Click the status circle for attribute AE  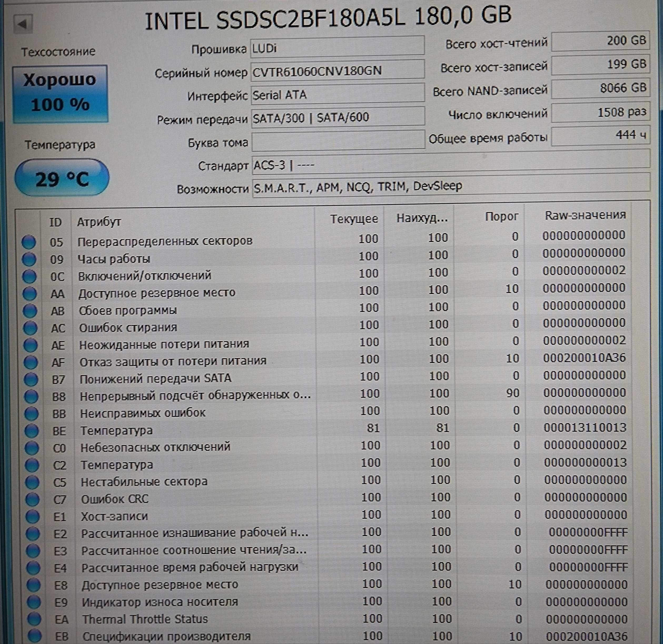pyautogui.click(x=31, y=345)
